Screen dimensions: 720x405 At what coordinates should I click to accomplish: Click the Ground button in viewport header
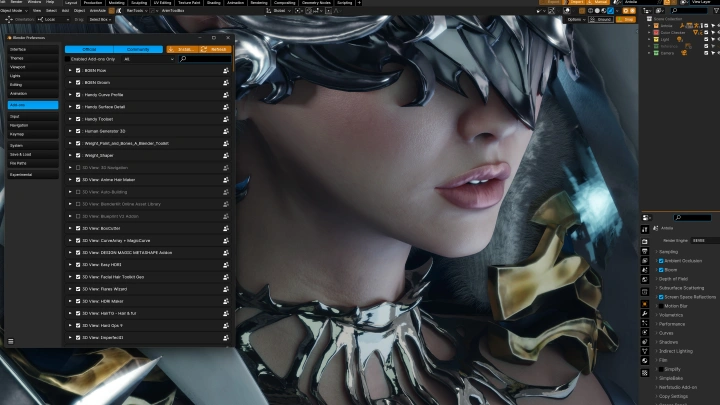coord(601,19)
